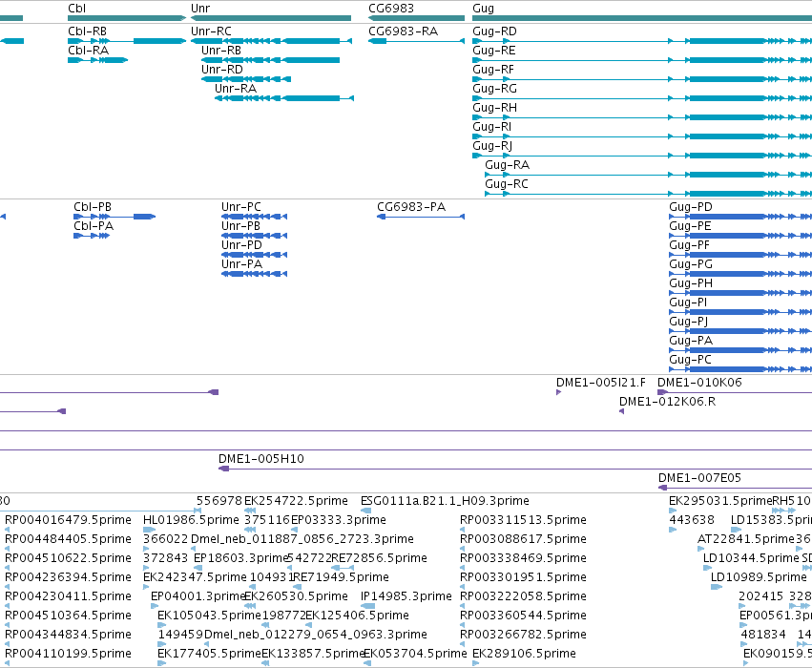Select the Cbl-PA protein label

(x=94, y=226)
